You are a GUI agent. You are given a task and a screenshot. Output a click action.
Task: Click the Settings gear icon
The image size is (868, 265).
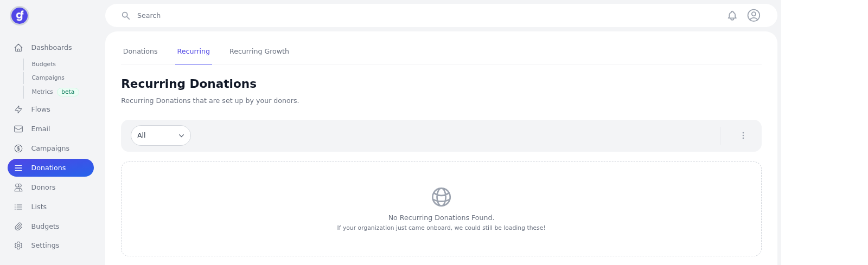click(x=18, y=245)
